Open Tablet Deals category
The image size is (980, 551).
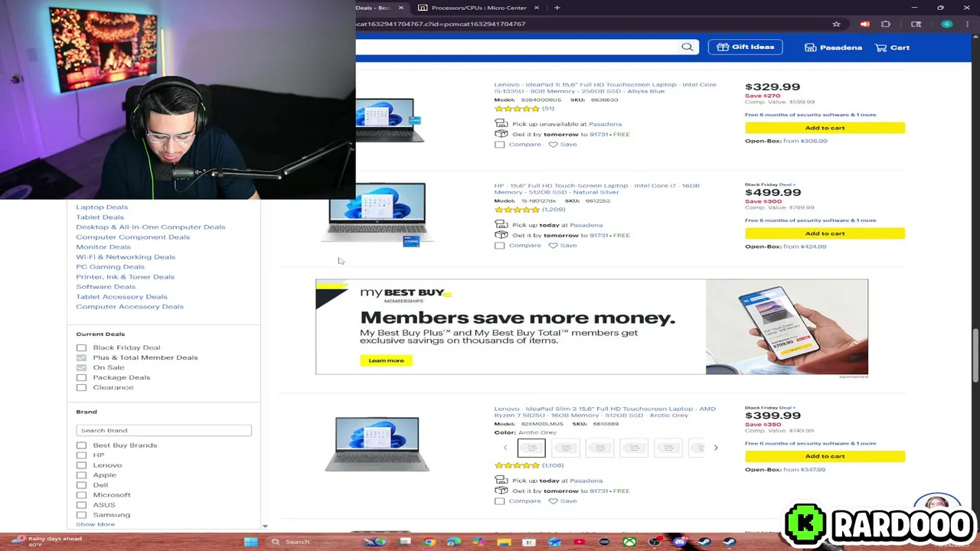tap(100, 217)
